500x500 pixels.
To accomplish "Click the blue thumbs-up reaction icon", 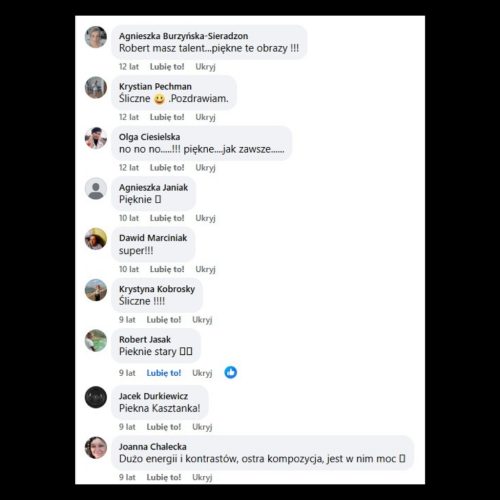I will click(x=231, y=372).
